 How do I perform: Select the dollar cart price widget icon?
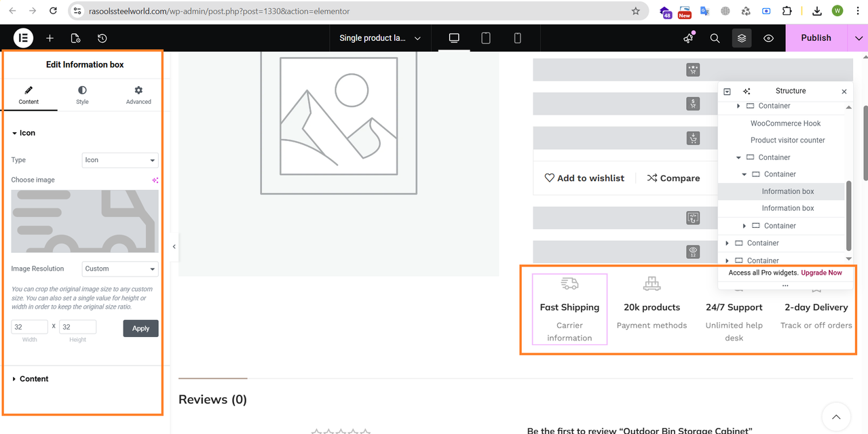coord(693,104)
